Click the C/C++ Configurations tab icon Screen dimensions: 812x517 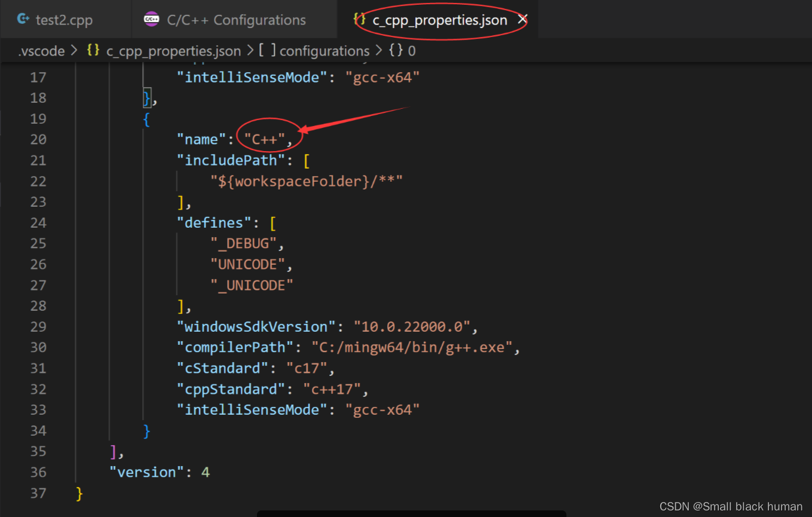[151, 20]
